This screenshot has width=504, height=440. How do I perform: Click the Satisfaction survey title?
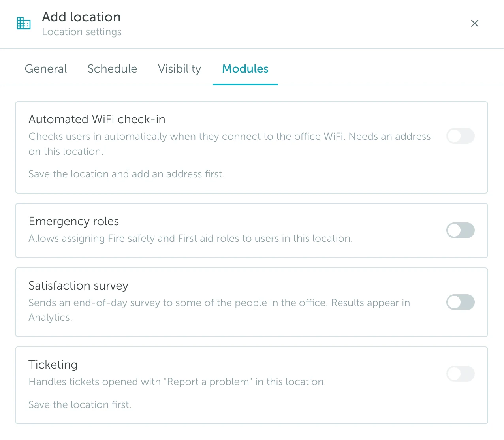[x=78, y=286]
